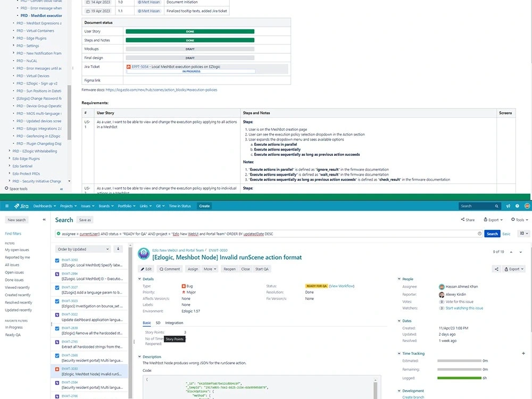Click the Reopen button
Viewport: 532px width, 399px height.
pyautogui.click(x=229, y=269)
